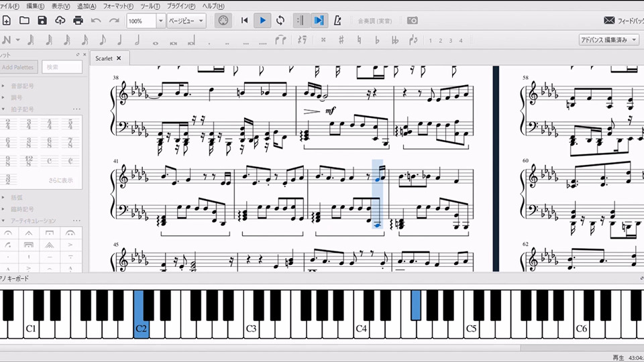Select voice 1
Viewport: 644px width, 362px height.
[431, 40]
